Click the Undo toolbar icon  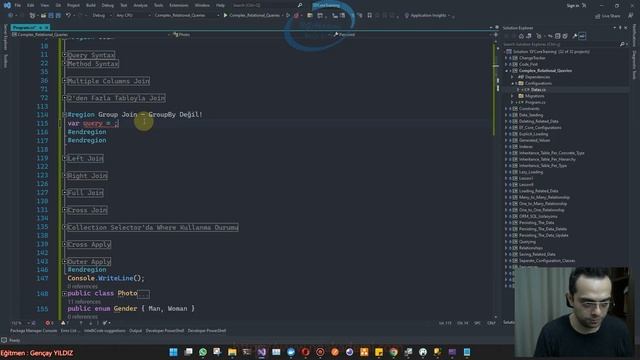pyautogui.click(x=68, y=16)
